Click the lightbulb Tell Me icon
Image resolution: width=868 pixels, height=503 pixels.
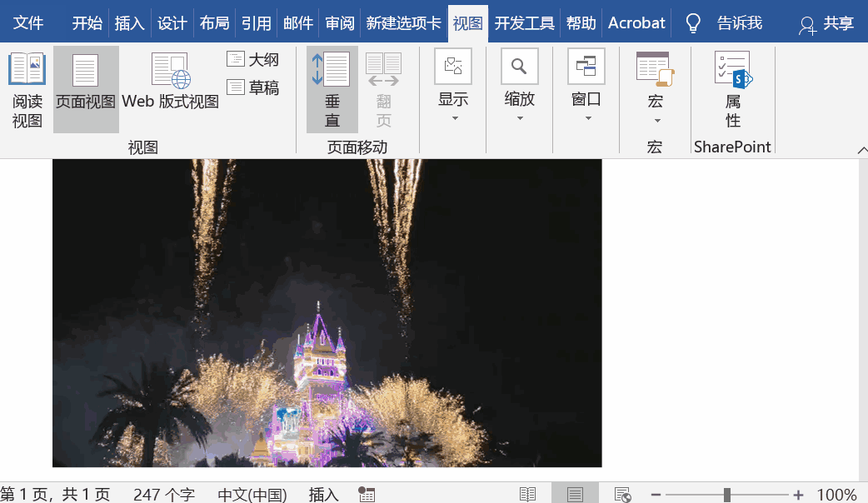693,23
